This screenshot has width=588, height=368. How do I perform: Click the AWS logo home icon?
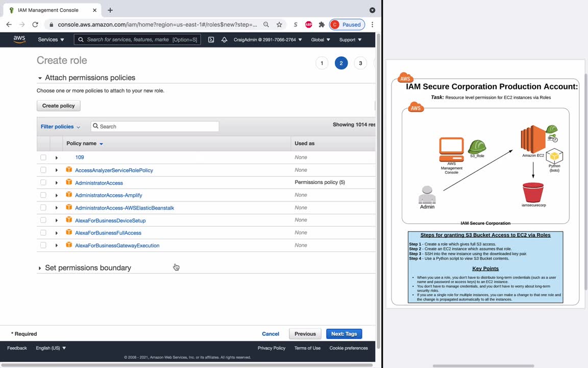19,39
